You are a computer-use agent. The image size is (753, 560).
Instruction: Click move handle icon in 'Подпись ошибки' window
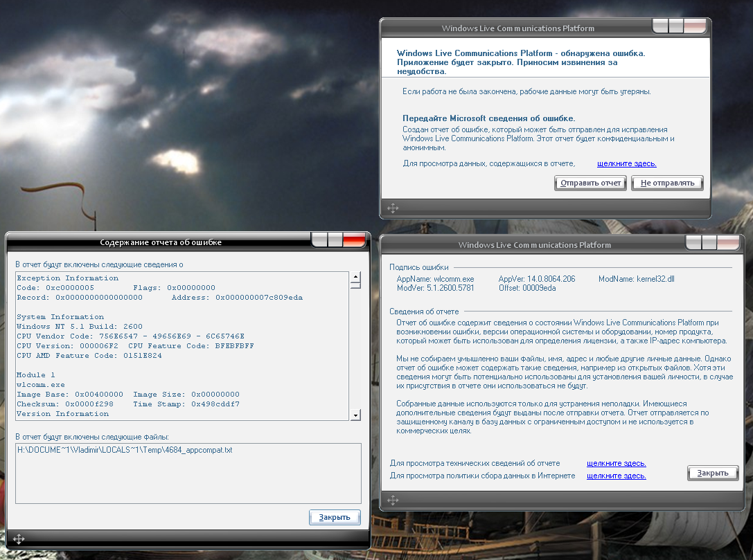(392, 500)
